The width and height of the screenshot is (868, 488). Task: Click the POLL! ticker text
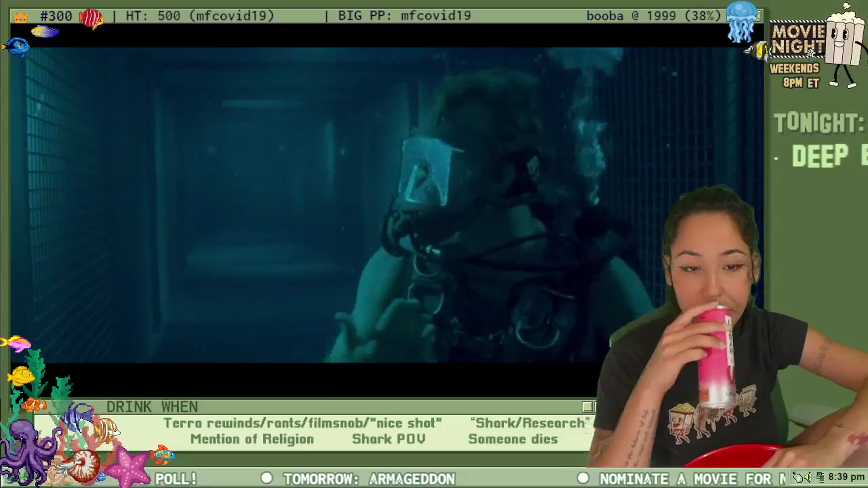pyautogui.click(x=176, y=479)
